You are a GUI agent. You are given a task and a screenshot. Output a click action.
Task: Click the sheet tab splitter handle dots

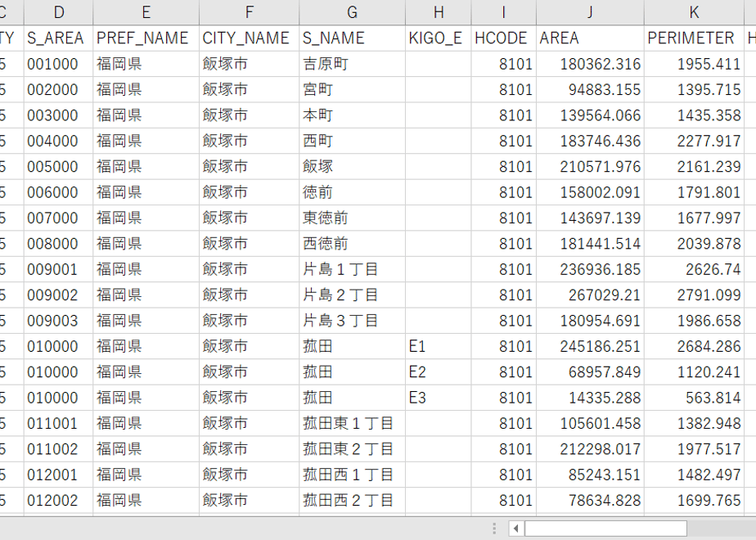point(494,529)
